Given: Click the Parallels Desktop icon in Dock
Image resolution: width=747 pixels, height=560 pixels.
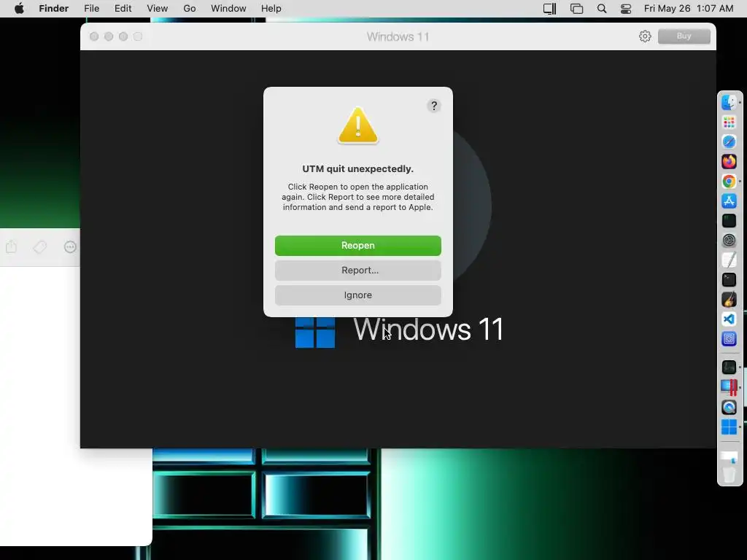Looking at the screenshot, I should click(729, 387).
